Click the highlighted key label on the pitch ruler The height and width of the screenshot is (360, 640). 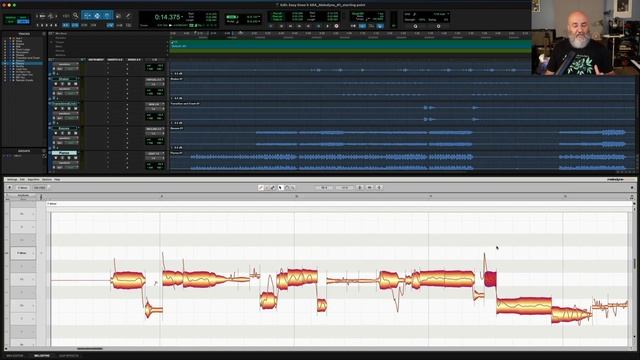(23, 253)
